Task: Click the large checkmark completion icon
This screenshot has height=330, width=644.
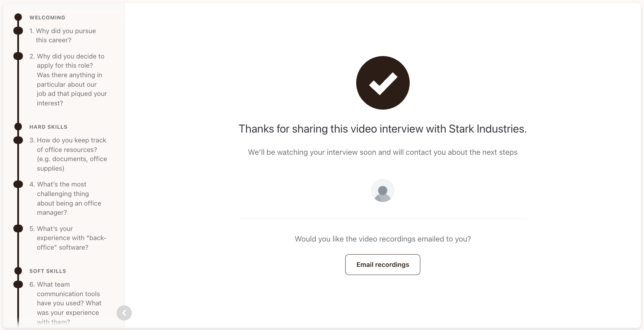Action: point(383,83)
